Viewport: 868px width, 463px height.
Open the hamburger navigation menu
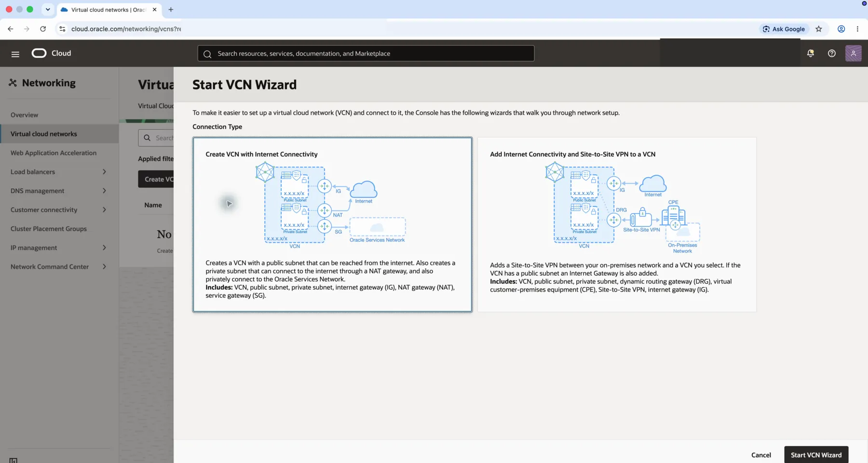[x=15, y=54]
